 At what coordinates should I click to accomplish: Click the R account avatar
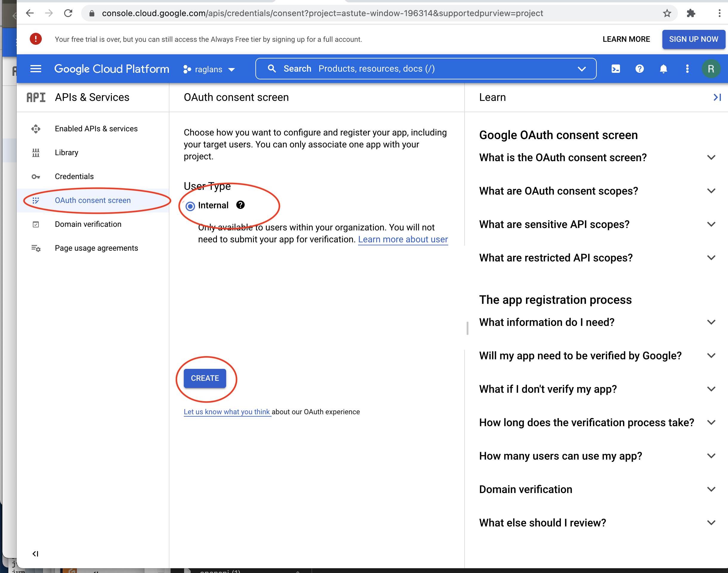(x=711, y=69)
